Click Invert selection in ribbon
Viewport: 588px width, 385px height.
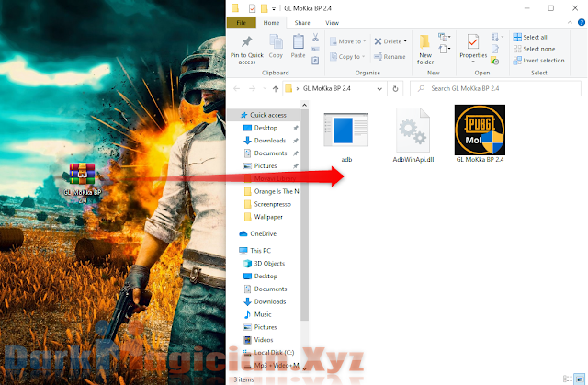pyautogui.click(x=539, y=61)
